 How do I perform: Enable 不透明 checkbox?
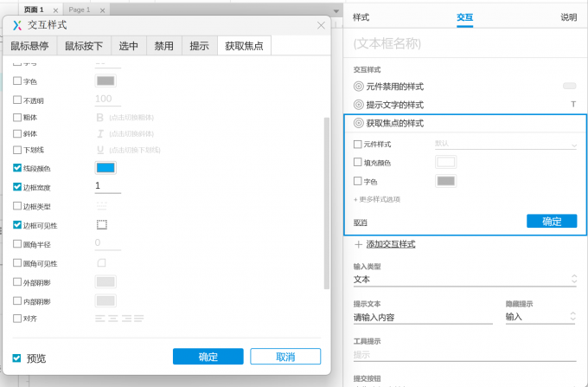point(17,100)
